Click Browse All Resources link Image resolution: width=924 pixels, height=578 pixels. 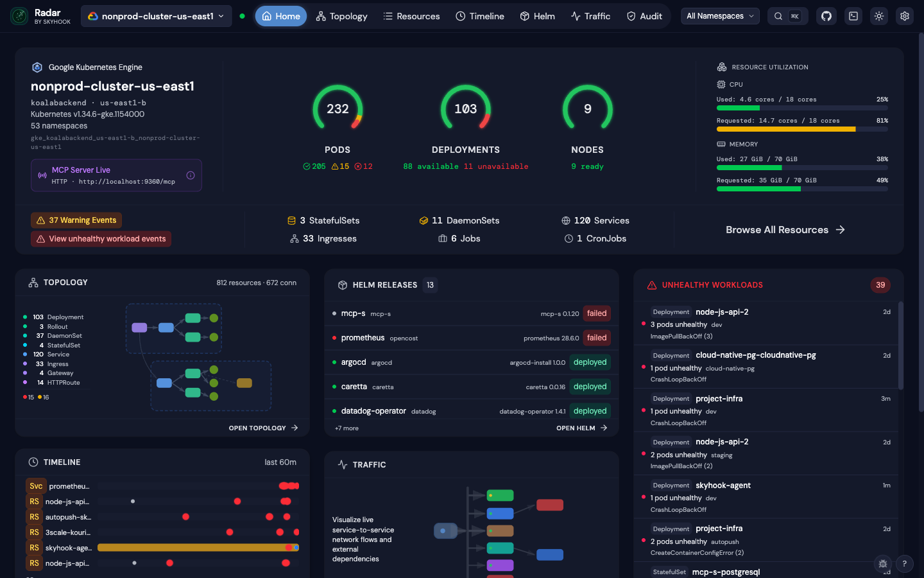click(x=785, y=230)
